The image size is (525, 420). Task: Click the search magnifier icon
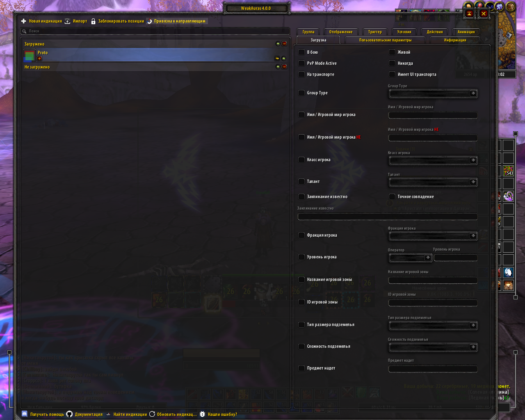tap(25, 31)
